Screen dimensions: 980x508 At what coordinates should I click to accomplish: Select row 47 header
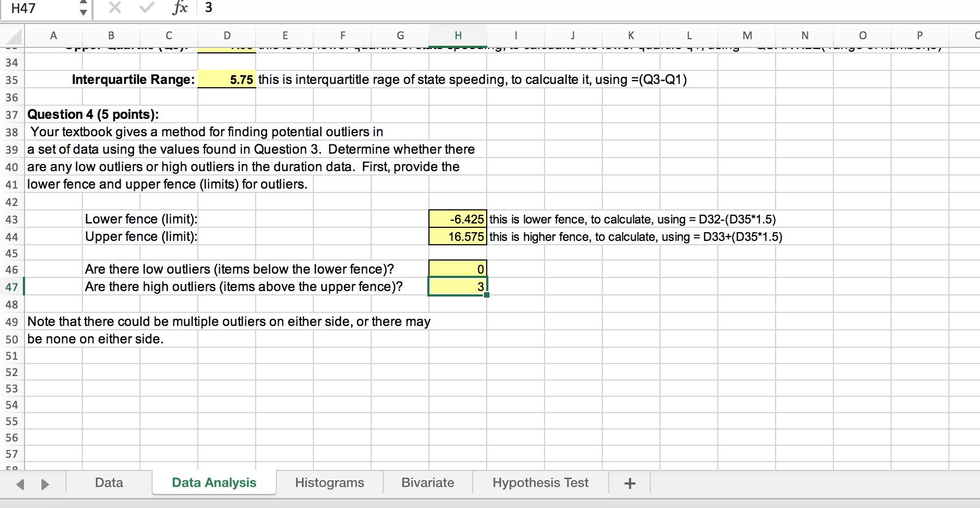(x=12, y=287)
